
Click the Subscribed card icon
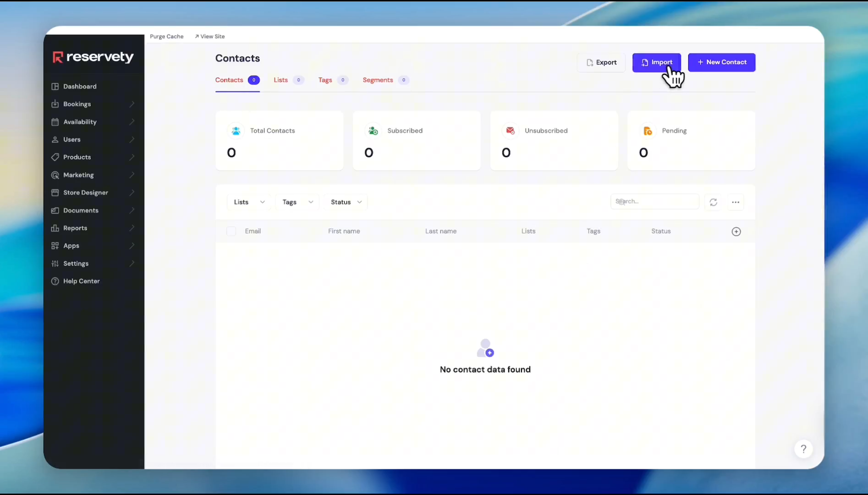coord(374,131)
